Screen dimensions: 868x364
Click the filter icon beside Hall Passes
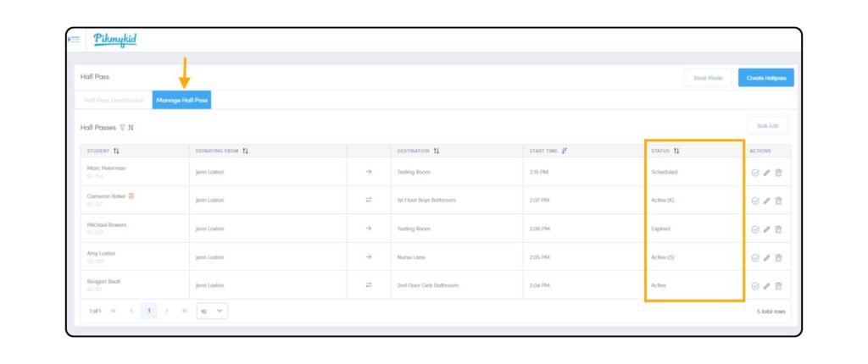pyautogui.click(x=122, y=128)
